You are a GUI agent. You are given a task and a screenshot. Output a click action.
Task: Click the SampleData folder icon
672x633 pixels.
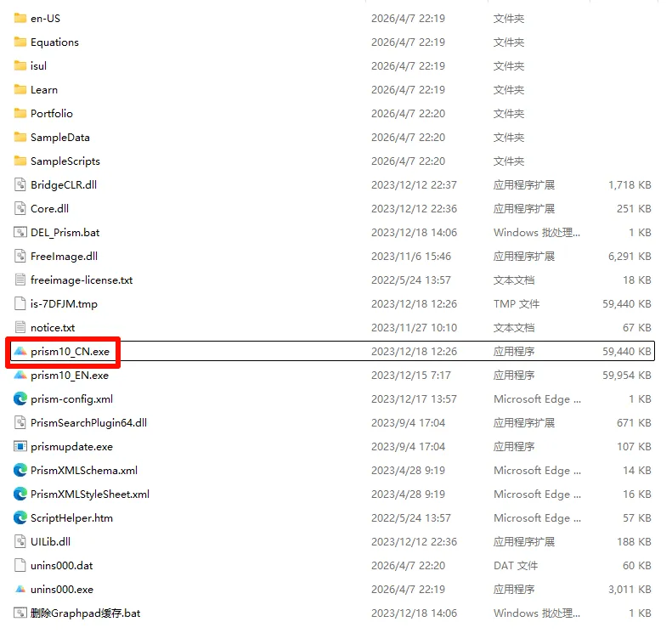tap(20, 137)
